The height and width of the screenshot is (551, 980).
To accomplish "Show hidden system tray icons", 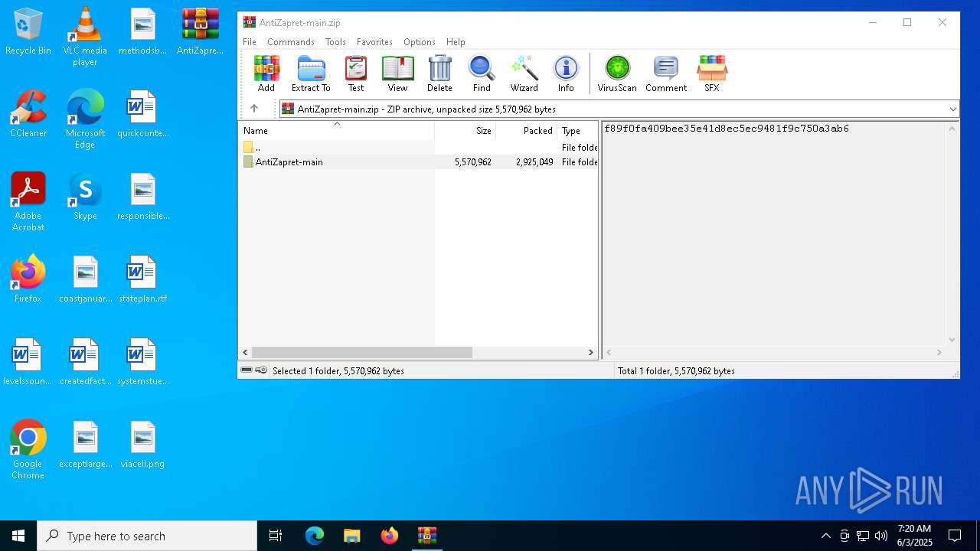I will tap(825, 536).
